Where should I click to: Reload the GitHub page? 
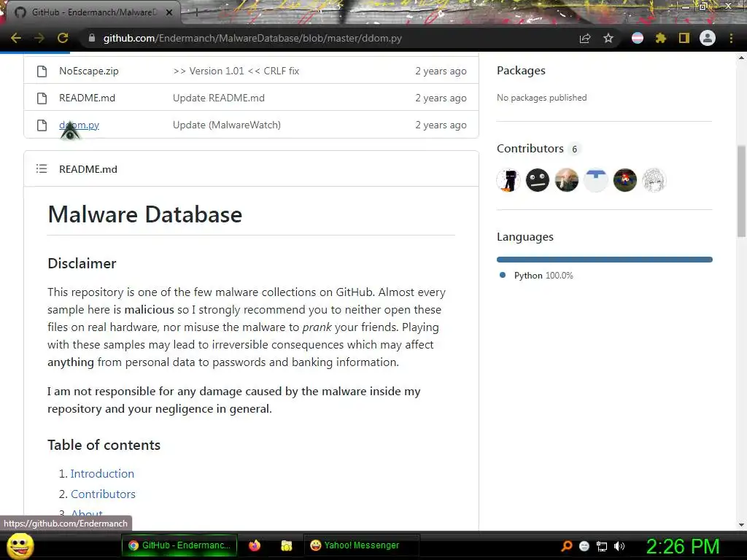(x=63, y=38)
